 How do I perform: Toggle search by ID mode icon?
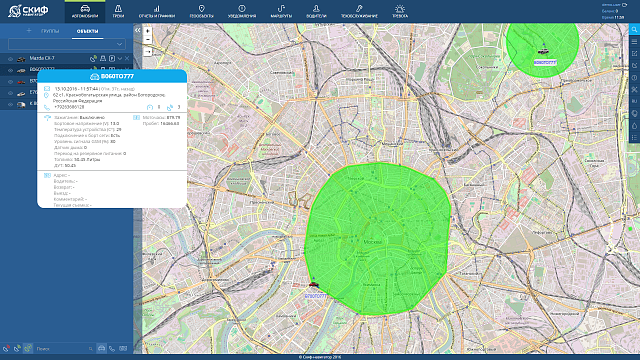point(123,349)
